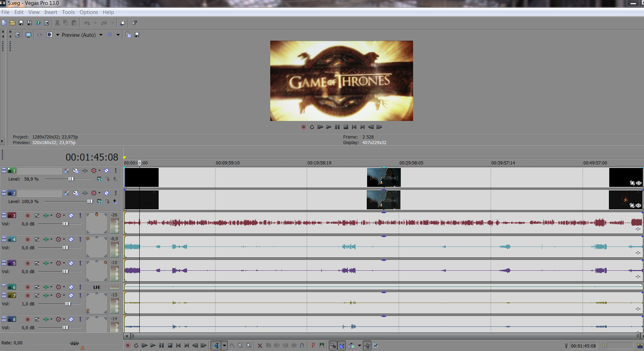Toggle Split Screen View in preview toolbar

(x=49, y=35)
